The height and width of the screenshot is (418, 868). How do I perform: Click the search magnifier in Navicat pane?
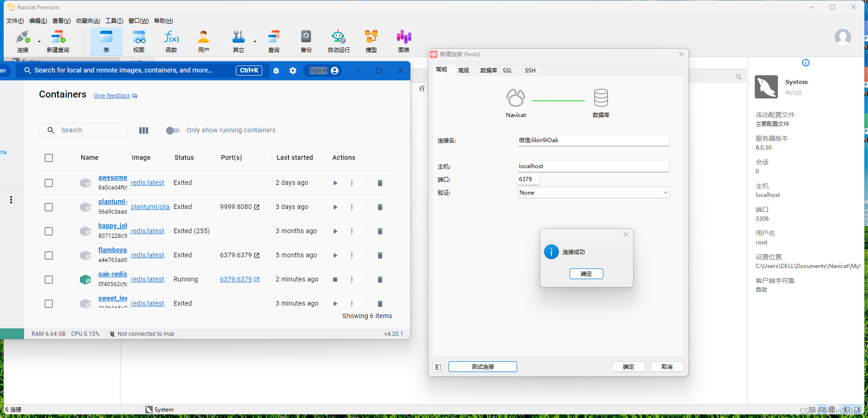click(x=738, y=77)
